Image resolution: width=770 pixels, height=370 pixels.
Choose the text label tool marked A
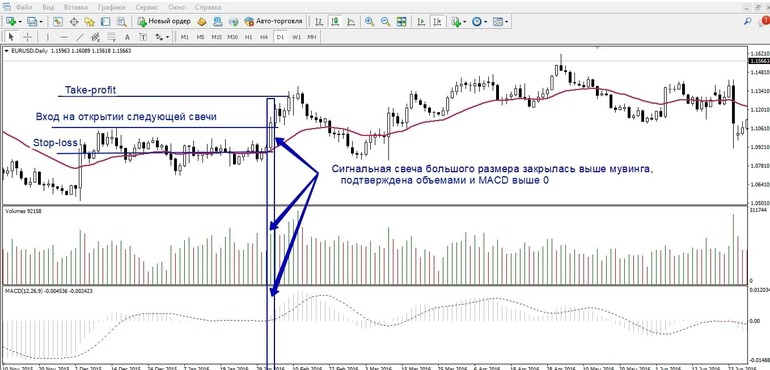coord(127,37)
